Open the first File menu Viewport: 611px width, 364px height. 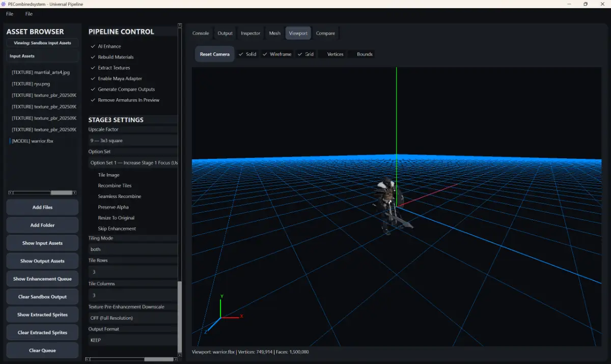point(10,14)
